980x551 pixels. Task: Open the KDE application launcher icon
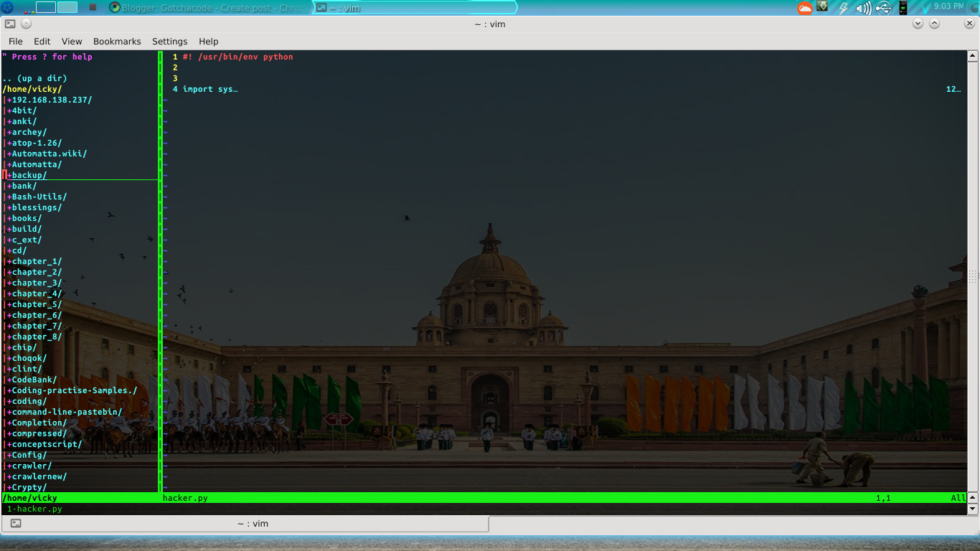click(7, 7)
